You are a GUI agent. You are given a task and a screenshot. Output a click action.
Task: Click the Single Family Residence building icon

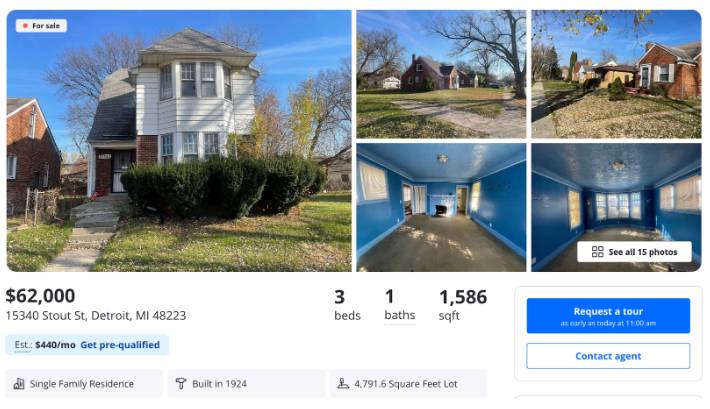tap(19, 384)
